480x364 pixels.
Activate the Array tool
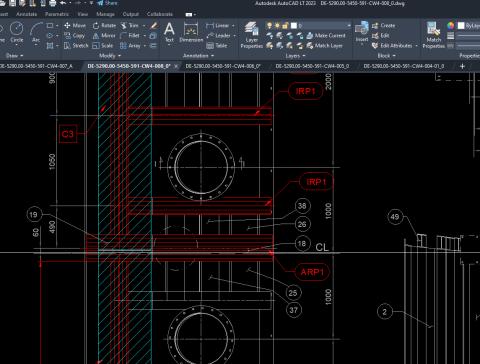coord(130,45)
